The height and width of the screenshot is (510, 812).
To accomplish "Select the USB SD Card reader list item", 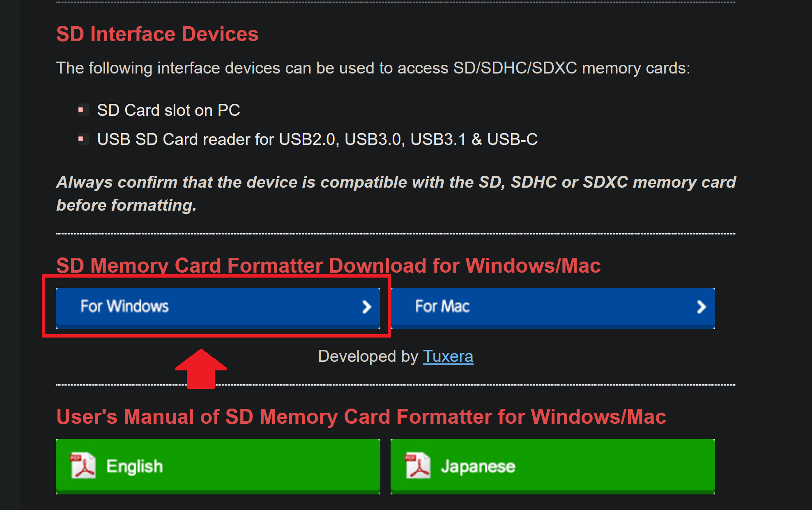I will click(x=317, y=139).
